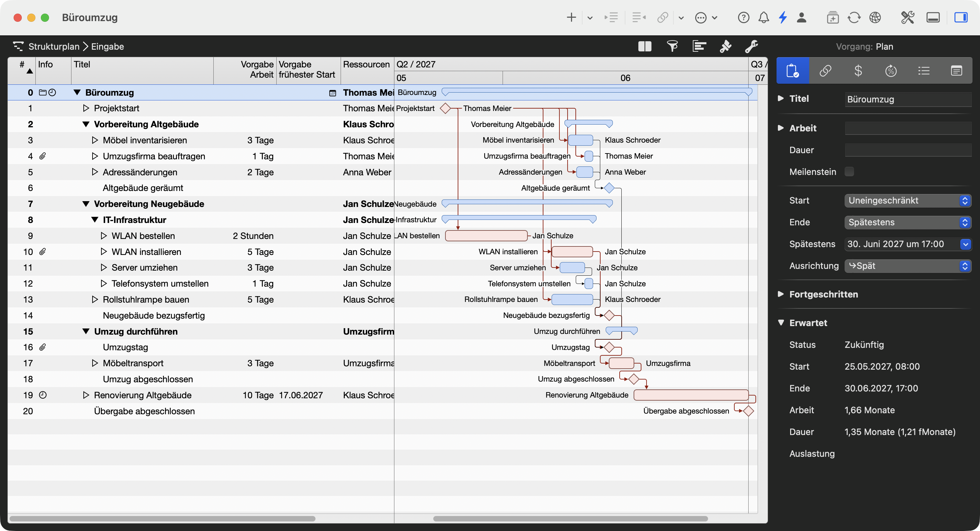
Task: Open the help question mark icon
Action: (744, 17)
